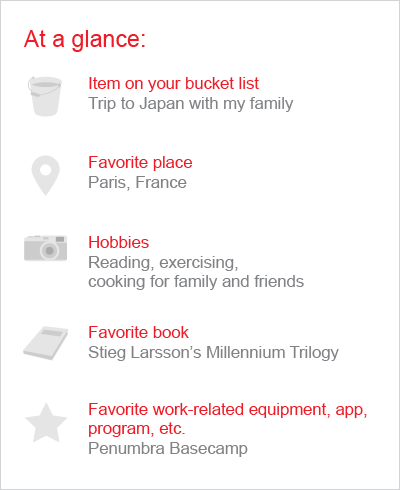This screenshot has height=490, width=400.
Task: Click the bucket icon
Action: [45, 96]
